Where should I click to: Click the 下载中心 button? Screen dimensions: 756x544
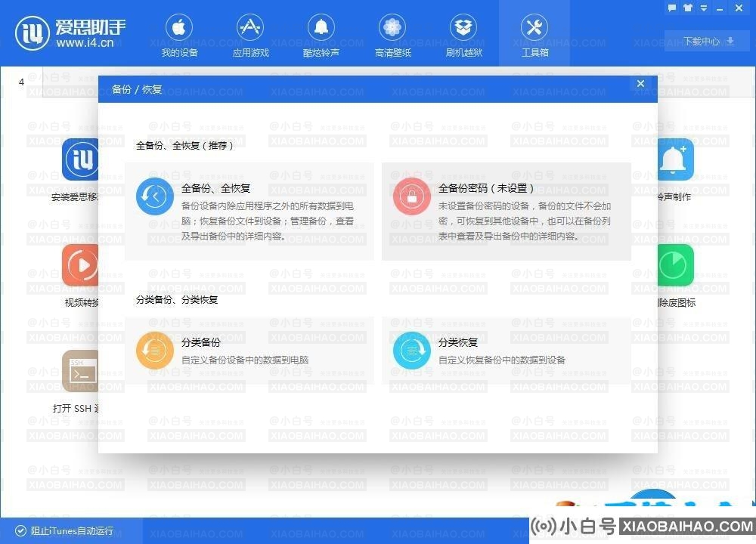[707, 42]
